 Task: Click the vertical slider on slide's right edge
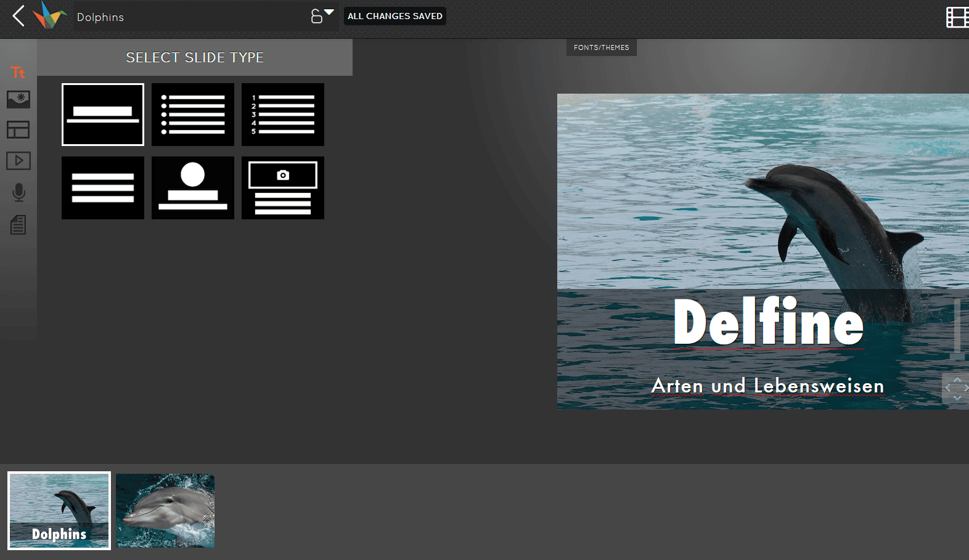[957, 327]
